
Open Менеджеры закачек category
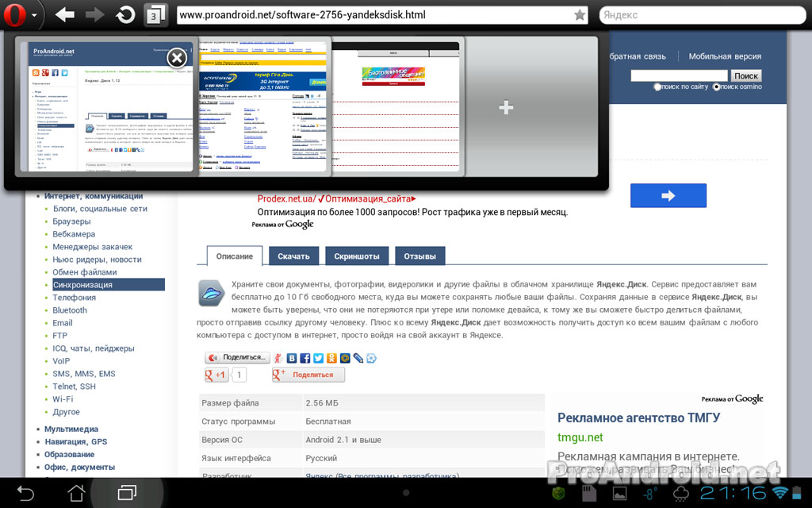92,247
